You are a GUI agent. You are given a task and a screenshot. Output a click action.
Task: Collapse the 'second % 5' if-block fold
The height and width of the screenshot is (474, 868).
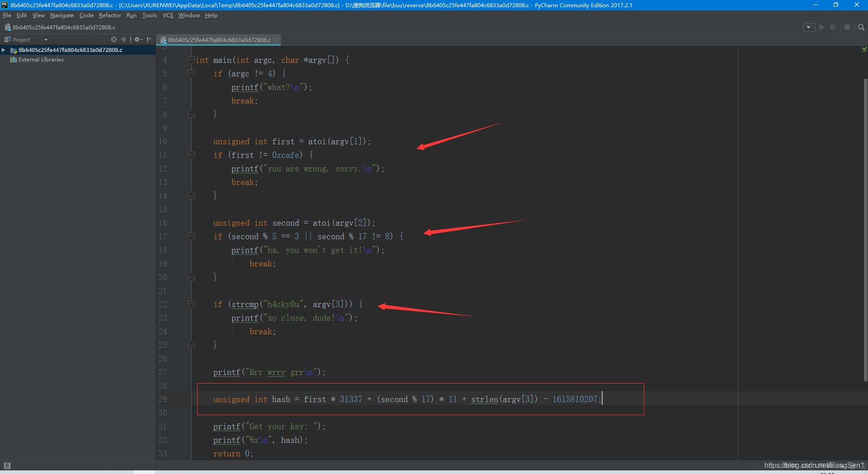click(x=191, y=236)
